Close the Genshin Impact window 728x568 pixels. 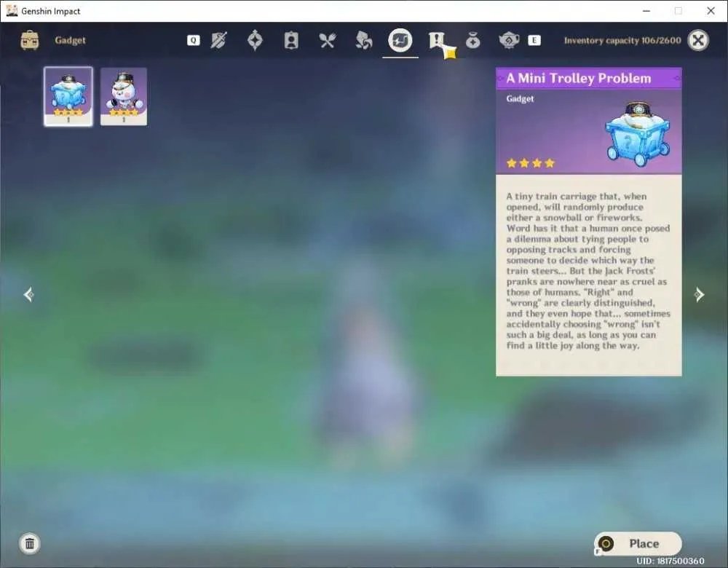point(711,11)
